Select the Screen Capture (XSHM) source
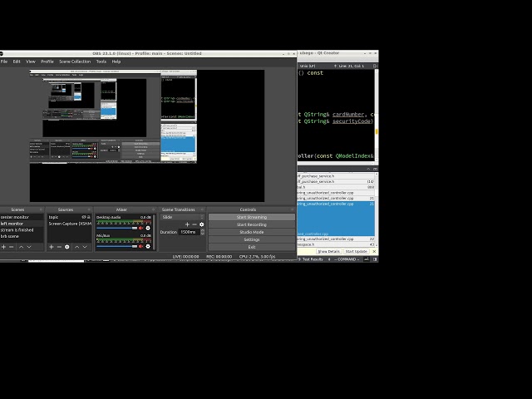532x399 pixels. click(x=70, y=224)
